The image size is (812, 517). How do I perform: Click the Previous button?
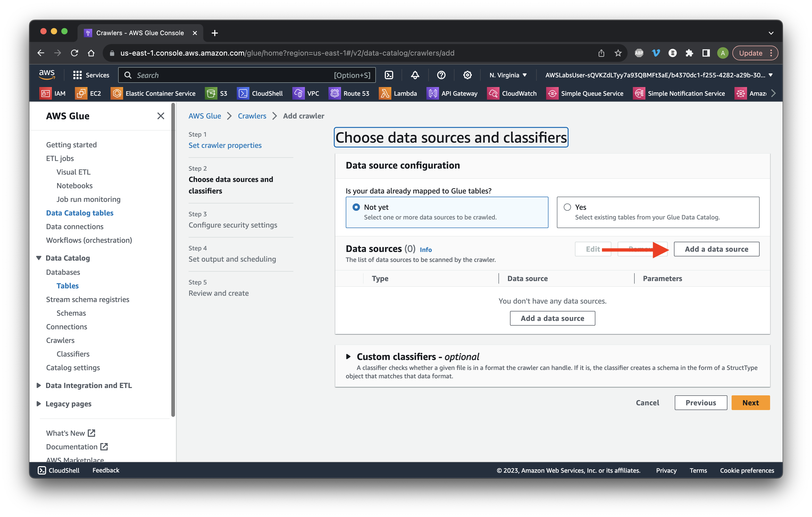pos(700,403)
